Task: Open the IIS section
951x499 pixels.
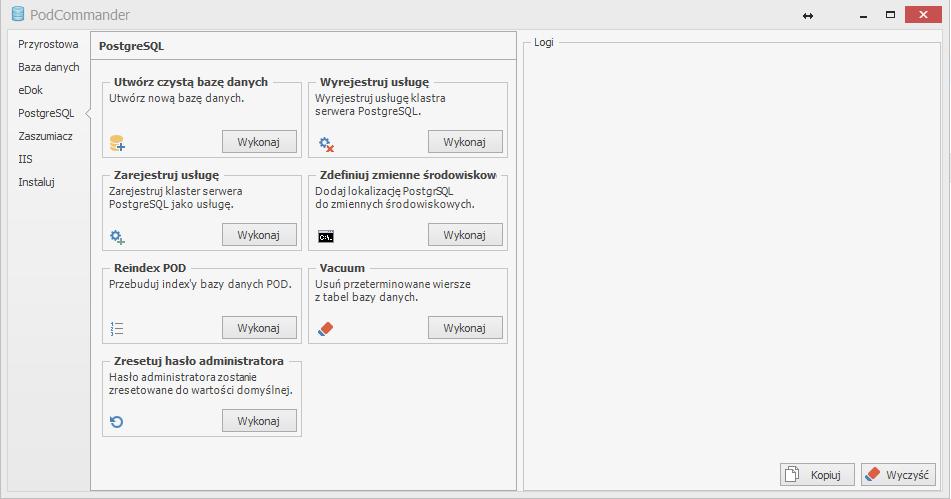Action: coord(25,159)
